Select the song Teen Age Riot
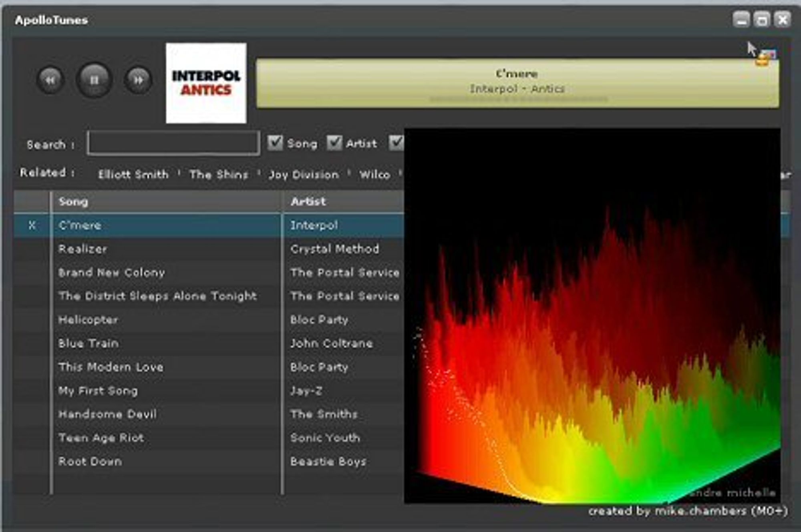The width and height of the screenshot is (801, 532). coord(101,438)
